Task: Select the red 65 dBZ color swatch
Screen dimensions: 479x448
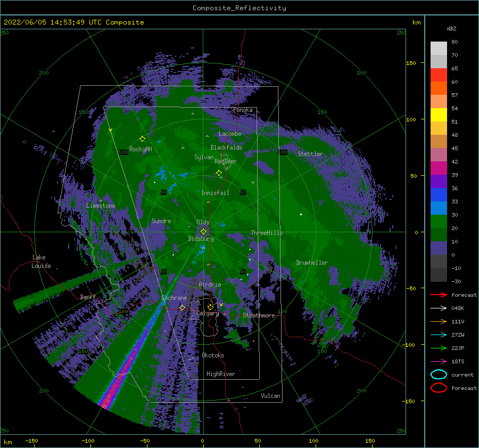Action: click(439, 75)
